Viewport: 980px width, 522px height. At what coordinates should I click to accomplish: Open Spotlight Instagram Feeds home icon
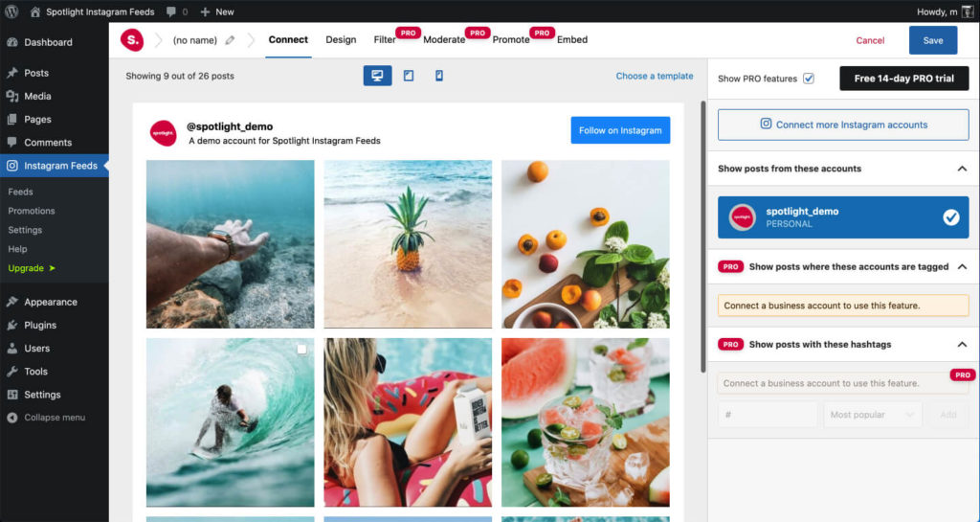point(35,11)
